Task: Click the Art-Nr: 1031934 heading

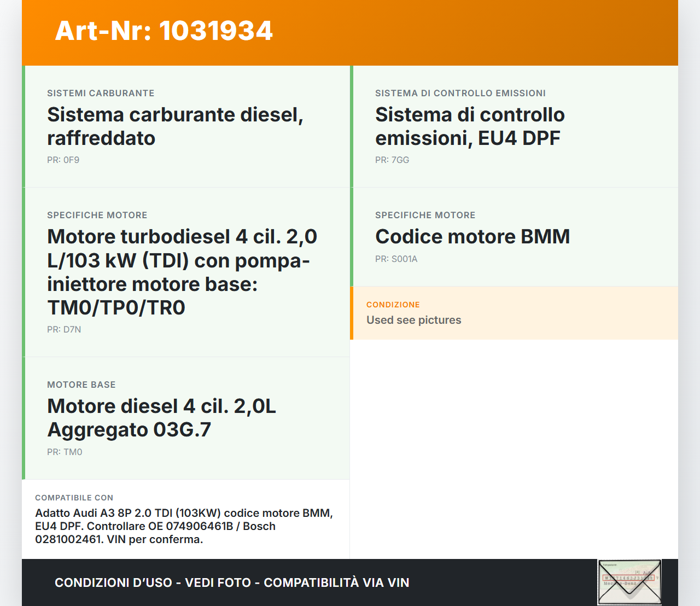Action: [163, 31]
